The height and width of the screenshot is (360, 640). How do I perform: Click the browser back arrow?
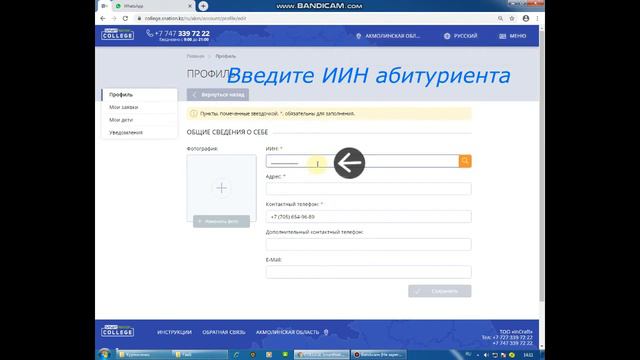coord(103,18)
